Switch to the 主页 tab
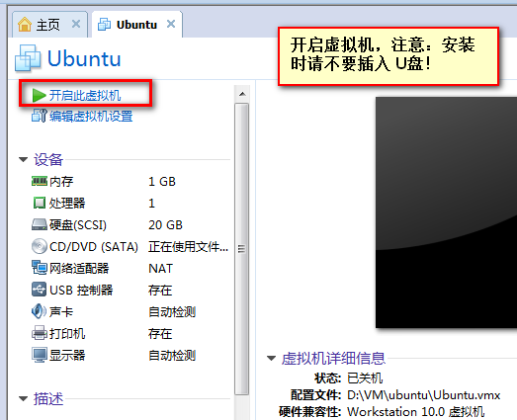Viewport: 517px width, 420px height. [x=49, y=25]
